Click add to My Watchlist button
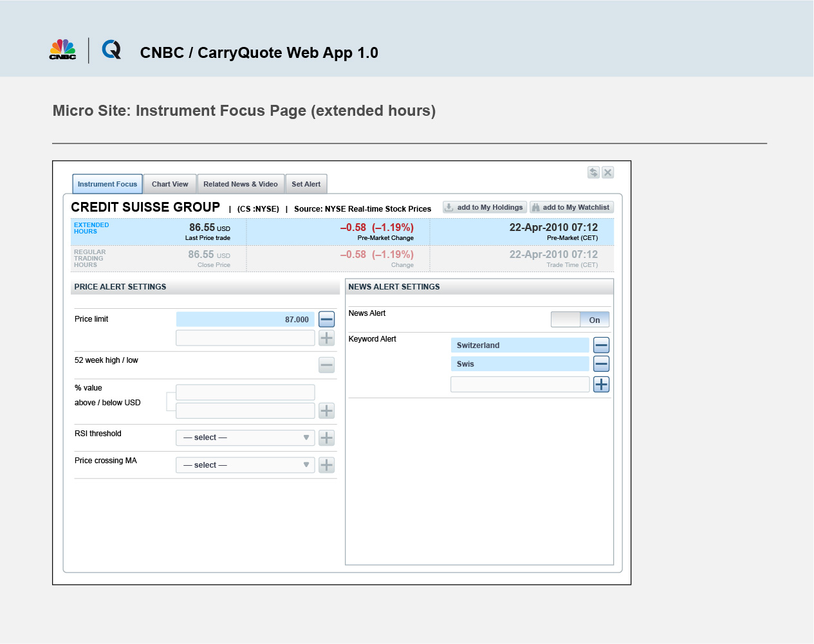814x644 pixels. (x=571, y=207)
